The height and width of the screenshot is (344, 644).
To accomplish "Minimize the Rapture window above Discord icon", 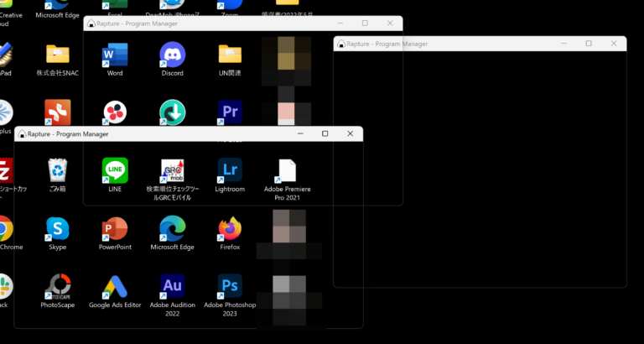I will tap(340, 23).
